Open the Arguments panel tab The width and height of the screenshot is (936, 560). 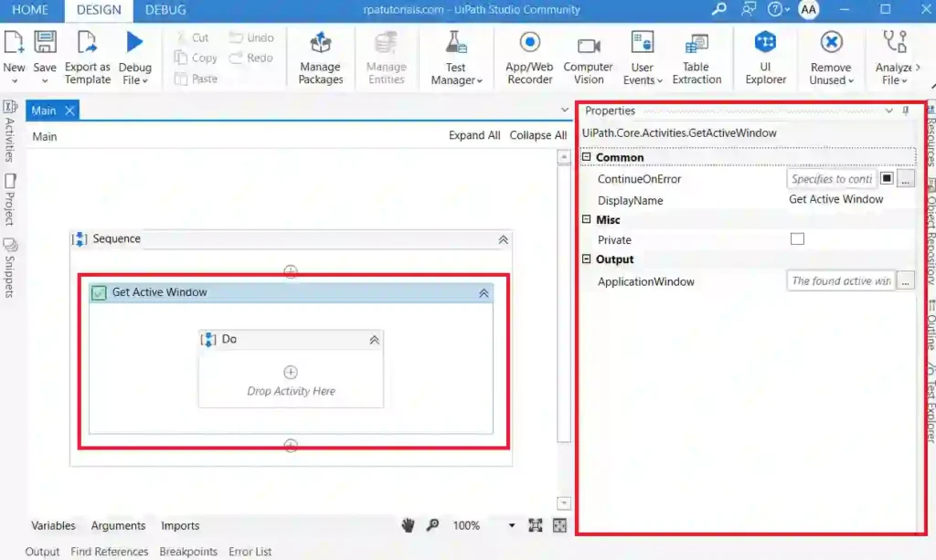[118, 525]
